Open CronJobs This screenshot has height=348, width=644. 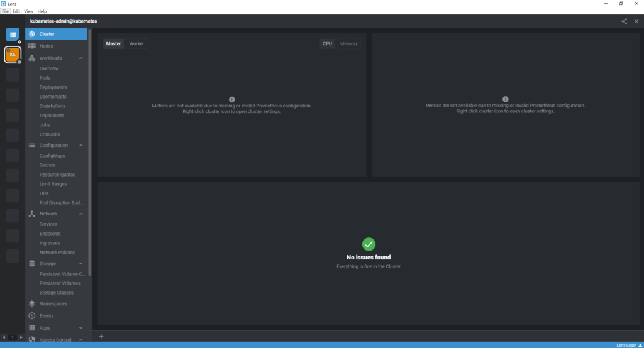[49, 134]
